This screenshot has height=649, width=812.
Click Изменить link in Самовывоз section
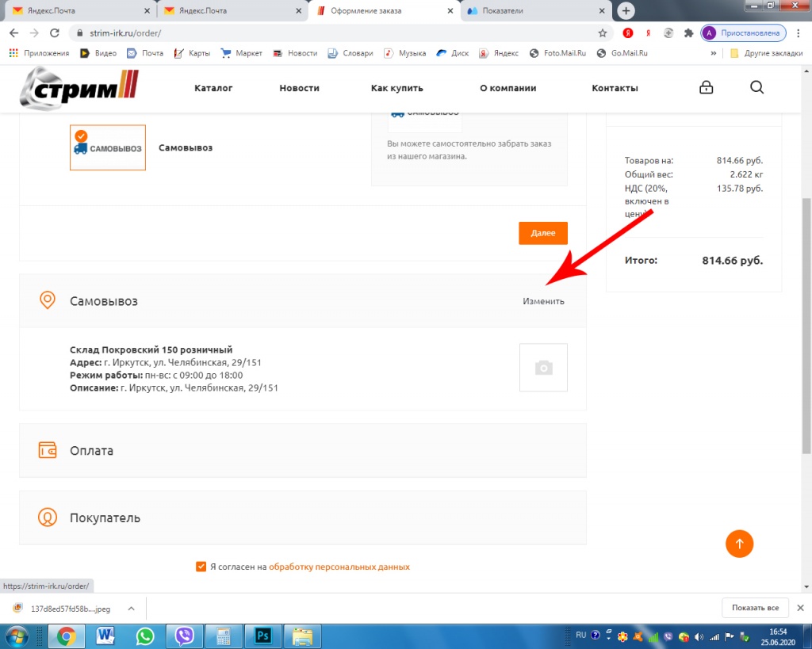543,301
